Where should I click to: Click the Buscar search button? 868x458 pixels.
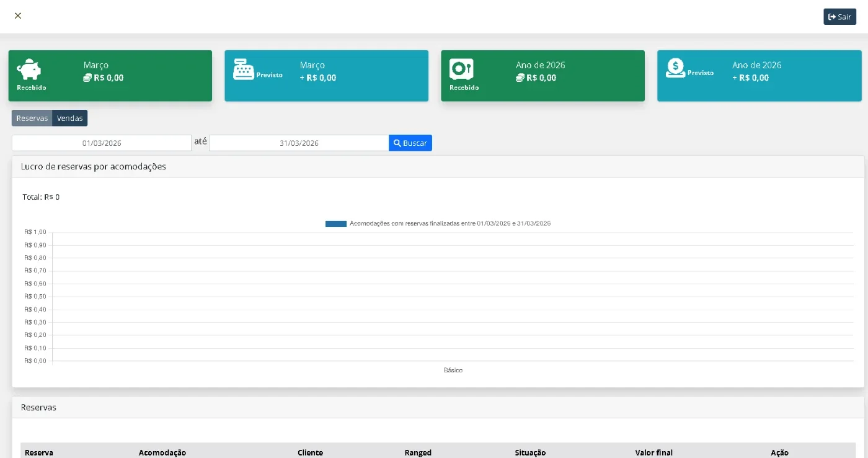point(410,143)
